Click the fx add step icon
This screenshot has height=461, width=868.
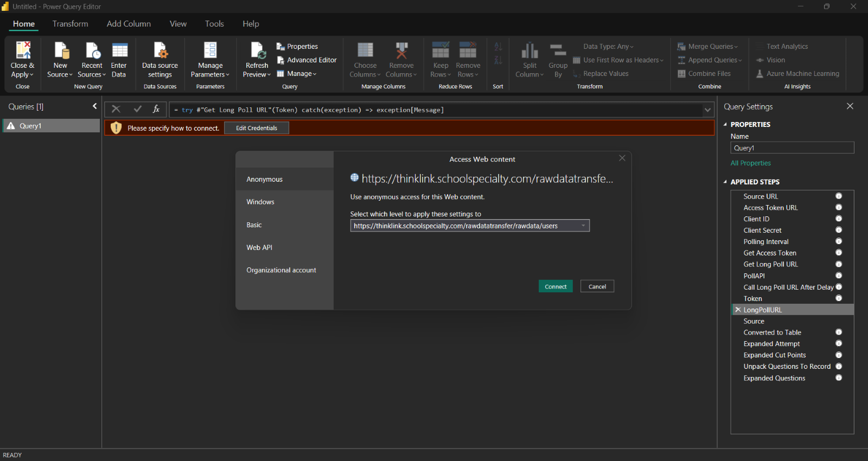156,109
